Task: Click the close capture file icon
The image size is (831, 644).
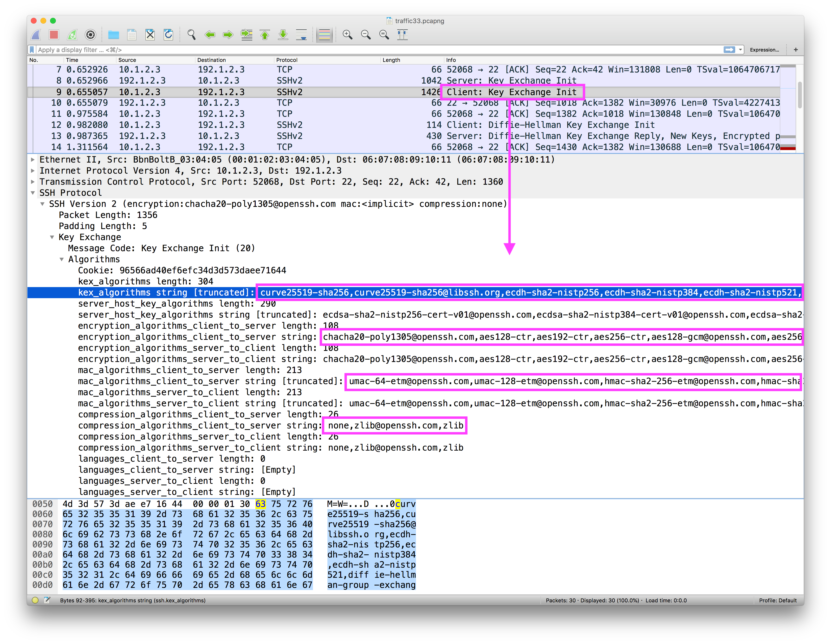Action: pos(150,35)
